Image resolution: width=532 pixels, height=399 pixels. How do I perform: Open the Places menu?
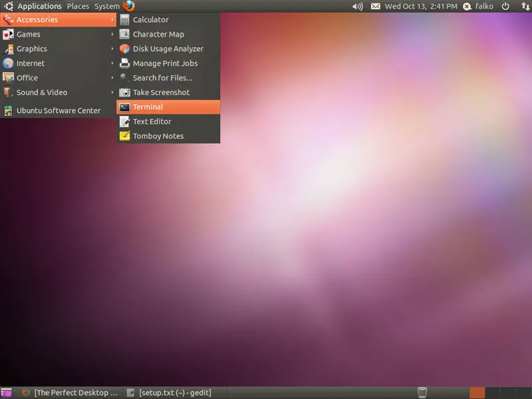pos(78,7)
